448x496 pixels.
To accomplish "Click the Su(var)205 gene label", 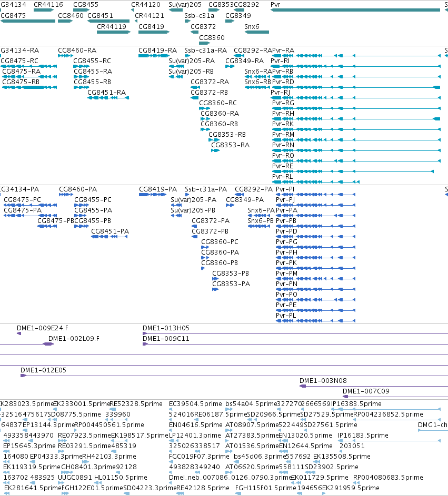I will tap(185, 5).
